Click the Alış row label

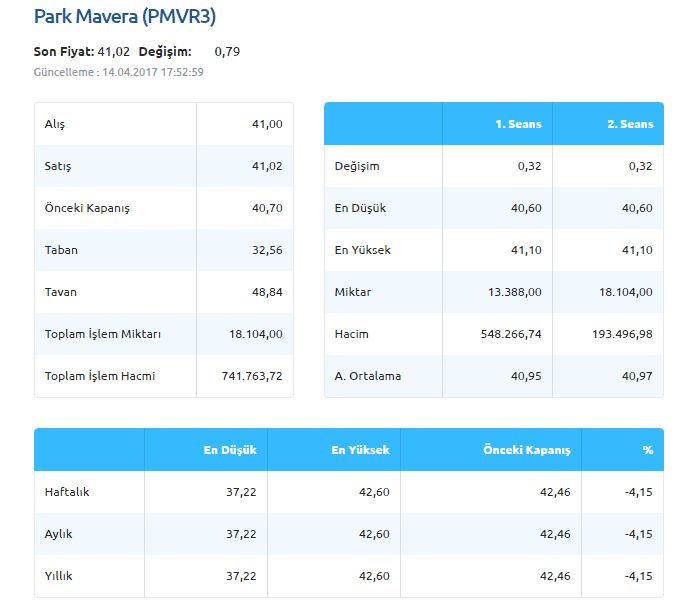click(55, 124)
